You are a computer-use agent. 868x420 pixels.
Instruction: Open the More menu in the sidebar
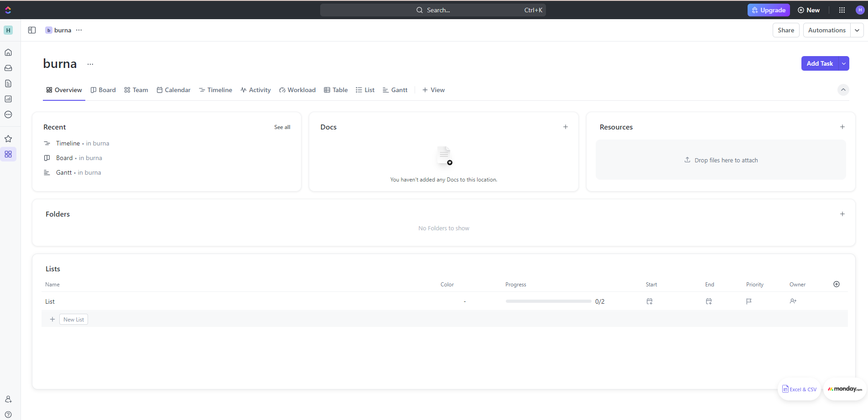[x=8, y=114]
